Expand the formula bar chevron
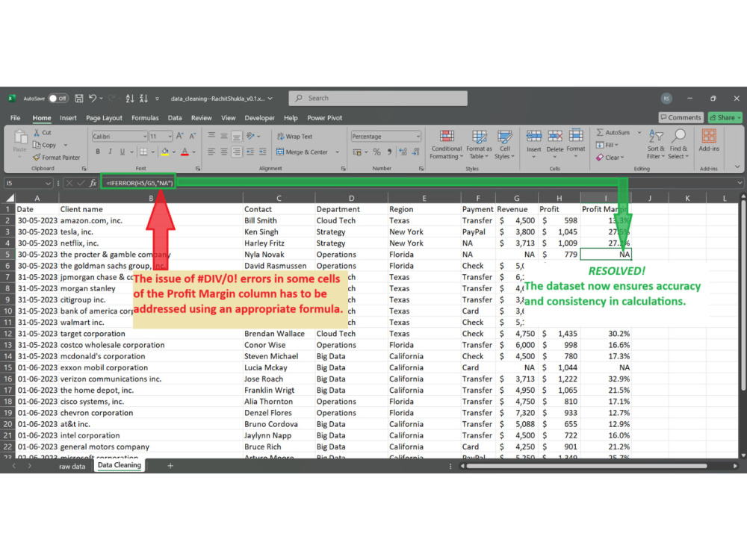Viewport: 747px width, 560px height. pos(739,183)
